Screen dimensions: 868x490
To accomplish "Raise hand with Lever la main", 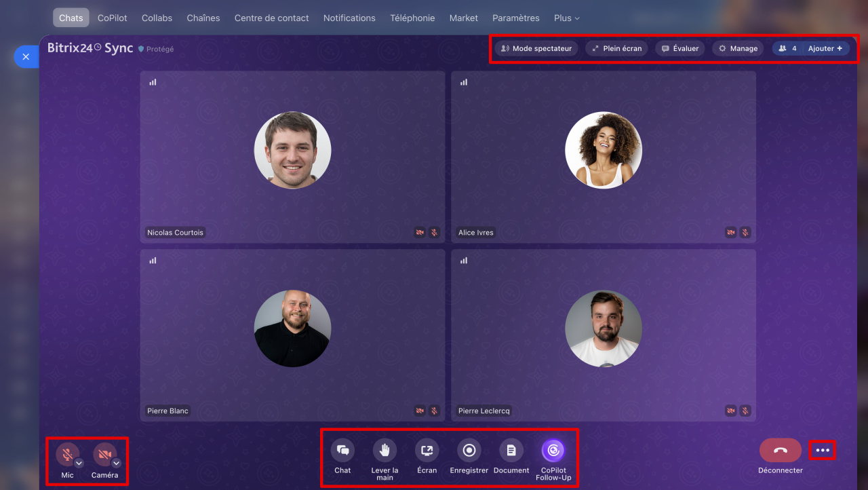I will 384,450.
